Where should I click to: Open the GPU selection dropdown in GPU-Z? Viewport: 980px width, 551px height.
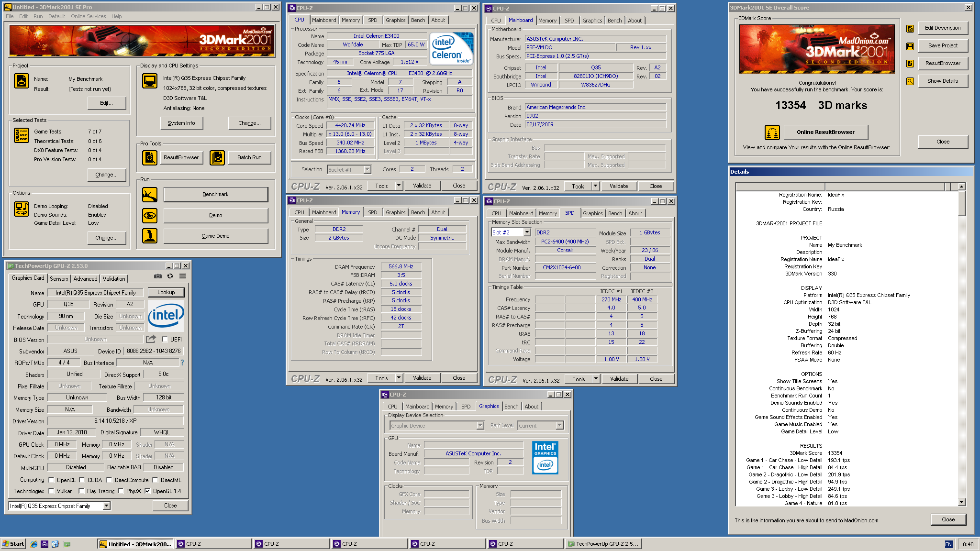click(107, 506)
